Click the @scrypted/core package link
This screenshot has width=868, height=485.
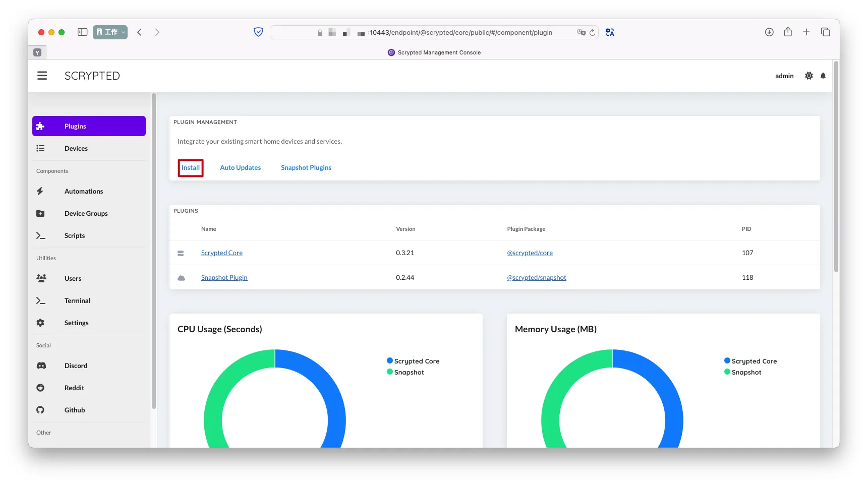click(530, 253)
